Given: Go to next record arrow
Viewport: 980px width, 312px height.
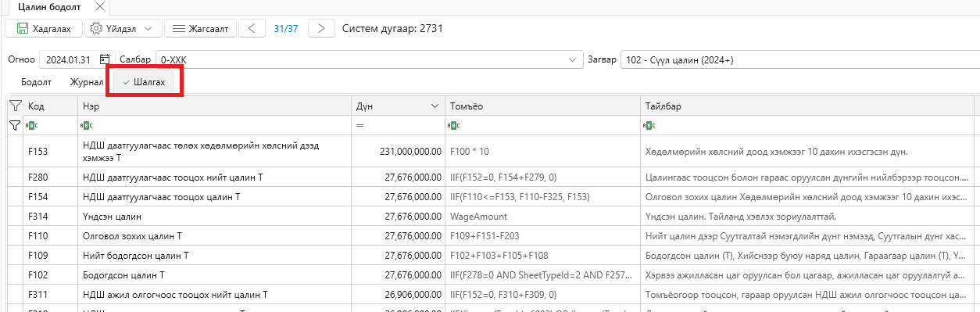Looking at the screenshot, I should tap(322, 28).
